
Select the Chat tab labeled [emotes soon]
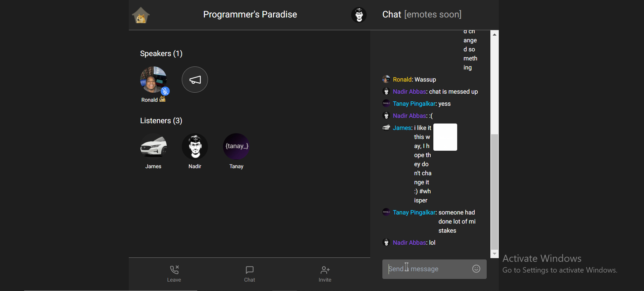pyautogui.click(x=422, y=14)
